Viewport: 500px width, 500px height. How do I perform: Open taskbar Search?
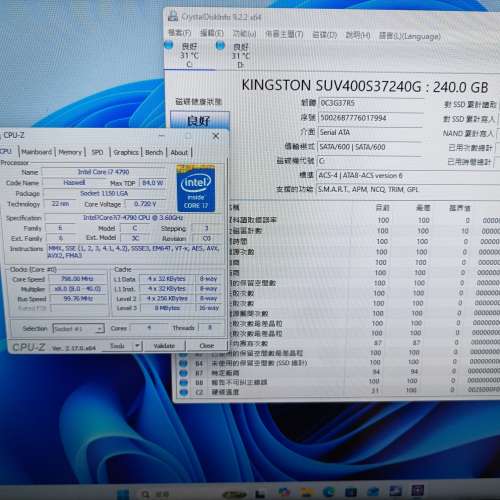pyautogui.click(x=155, y=494)
